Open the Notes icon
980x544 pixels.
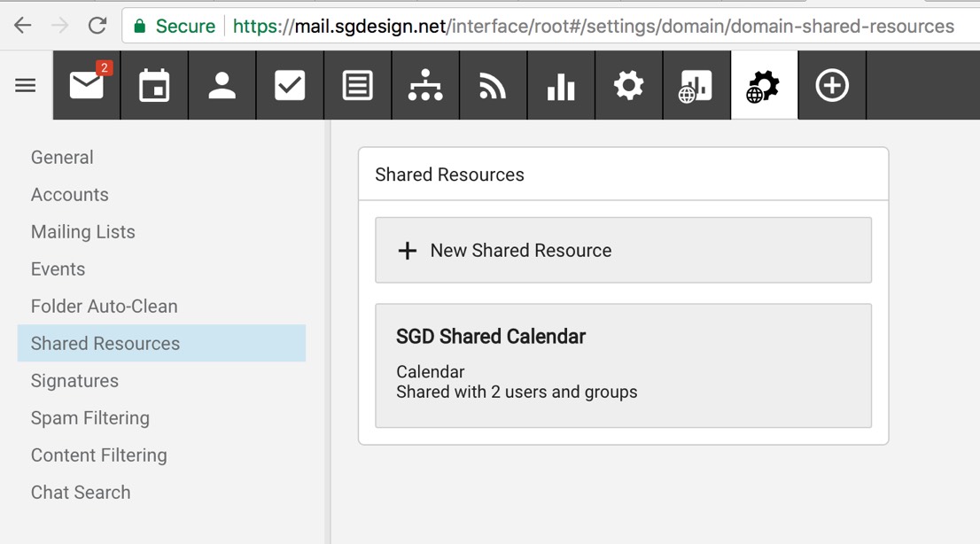[357, 86]
